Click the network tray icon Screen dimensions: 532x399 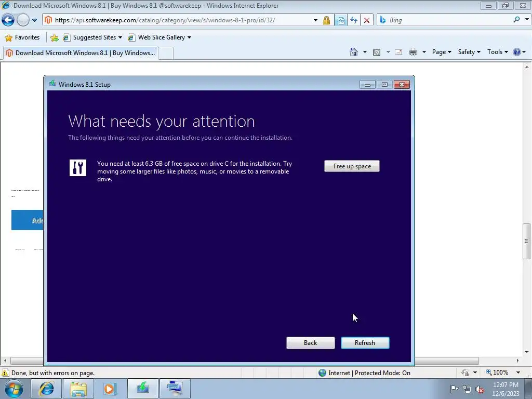(467, 389)
